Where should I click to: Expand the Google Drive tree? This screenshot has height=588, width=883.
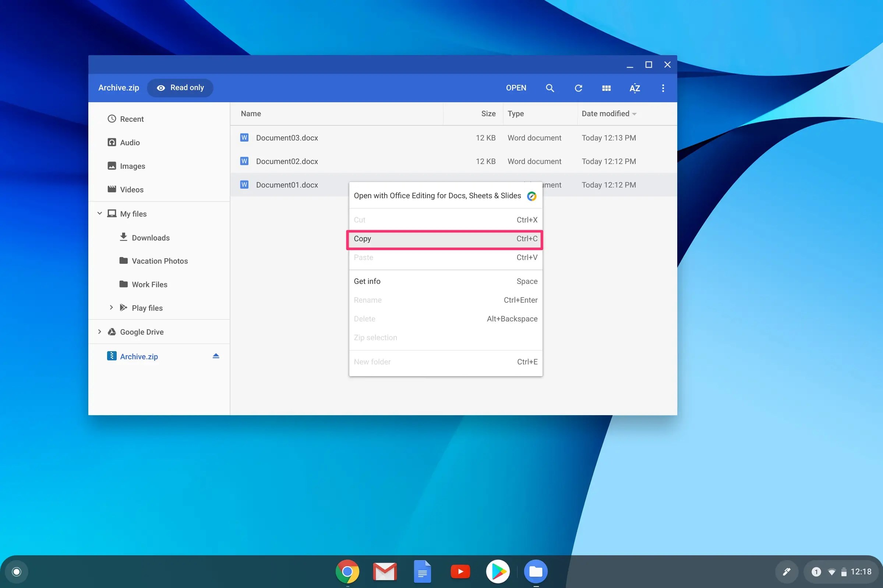pos(99,331)
